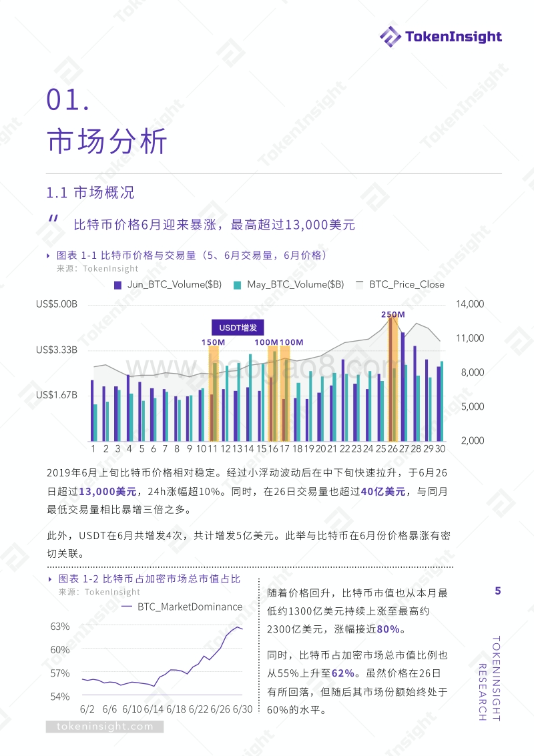This screenshot has width=534, height=756.
Task: Click x-axis day label "30"
Action: click(441, 449)
